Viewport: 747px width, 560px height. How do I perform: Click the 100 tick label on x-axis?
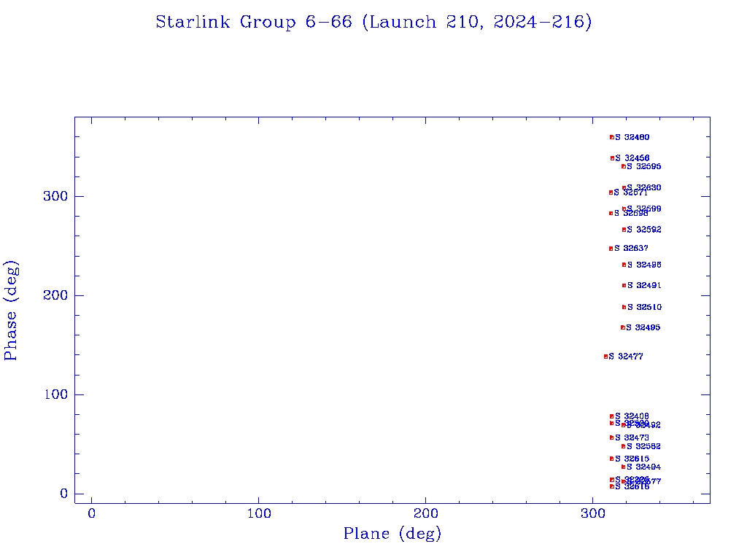pos(259,514)
